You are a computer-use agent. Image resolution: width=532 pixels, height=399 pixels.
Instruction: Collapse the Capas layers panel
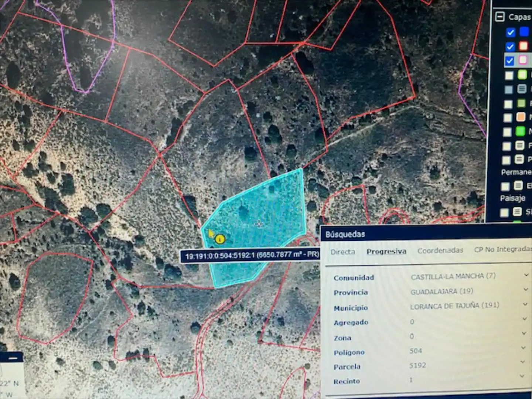[x=500, y=17]
